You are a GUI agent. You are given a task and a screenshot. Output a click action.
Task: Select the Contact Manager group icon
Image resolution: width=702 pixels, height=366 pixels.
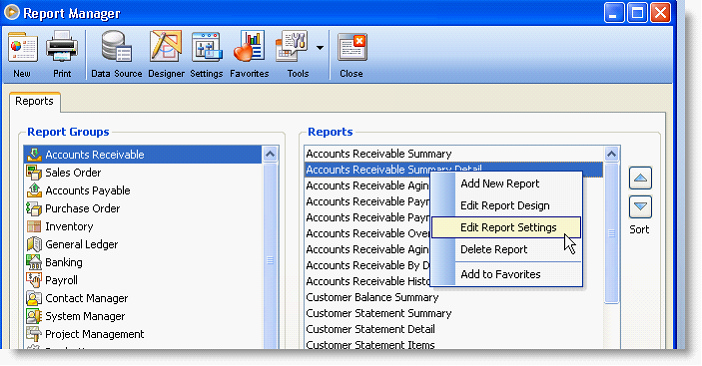click(x=34, y=298)
